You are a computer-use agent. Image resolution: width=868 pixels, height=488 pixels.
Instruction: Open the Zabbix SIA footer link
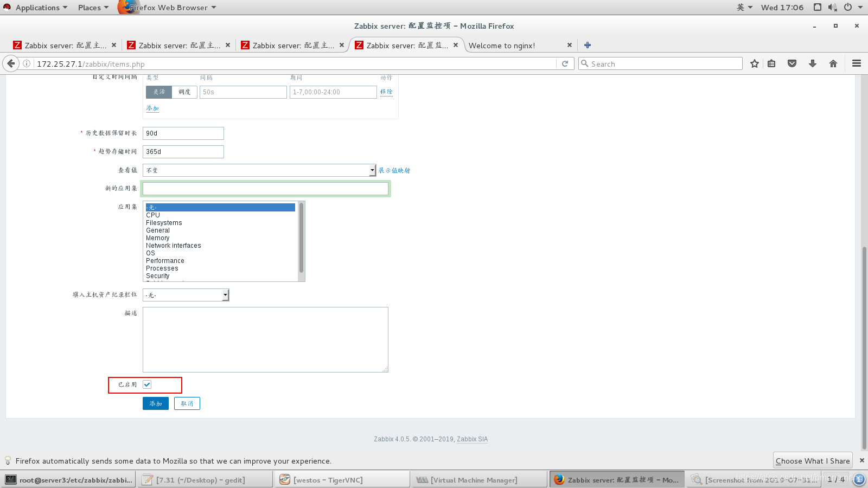click(x=472, y=439)
